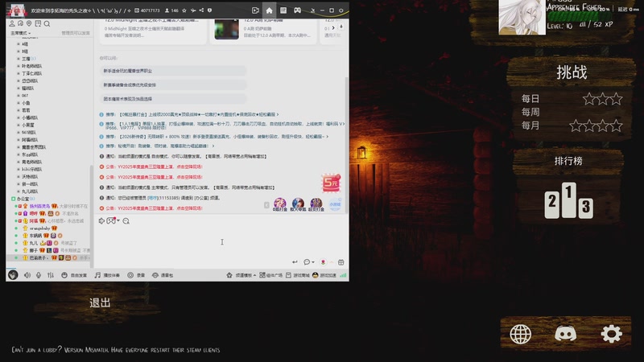Select the 067 sub-channel
This screenshot has width=644, height=362.
(x=25, y=96)
